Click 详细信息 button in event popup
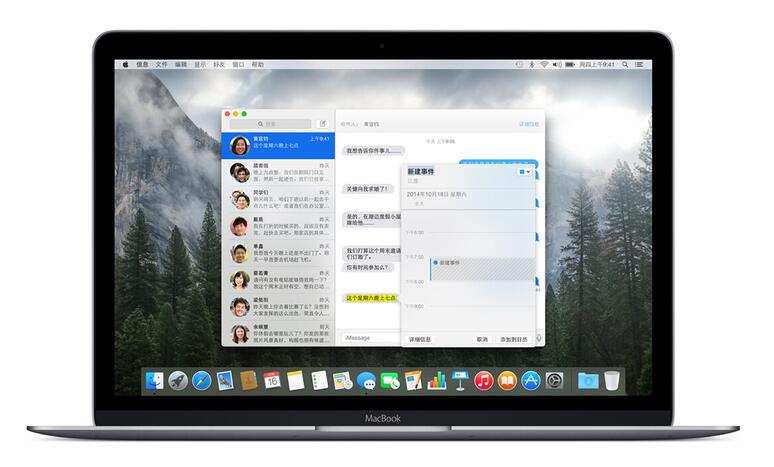 pos(420,339)
